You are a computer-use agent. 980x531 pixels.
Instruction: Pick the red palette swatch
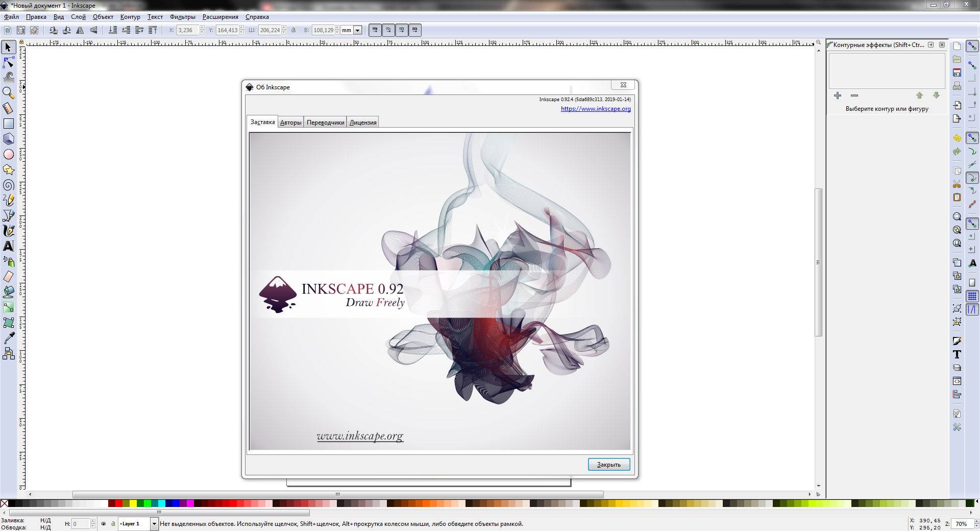(x=119, y=503)
